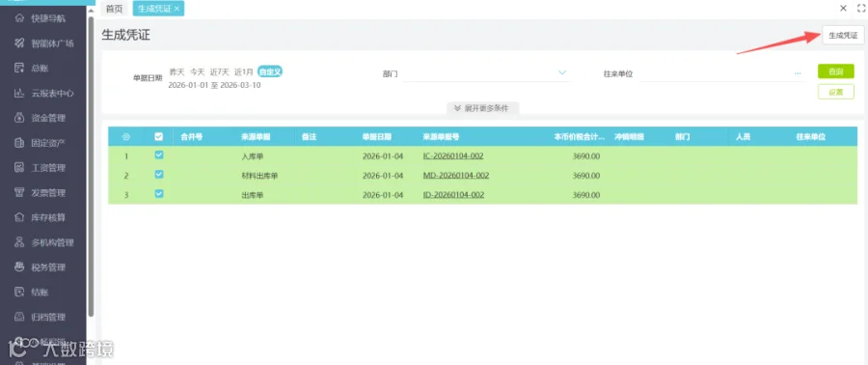Open 结账 icon in sidebar

19,293
